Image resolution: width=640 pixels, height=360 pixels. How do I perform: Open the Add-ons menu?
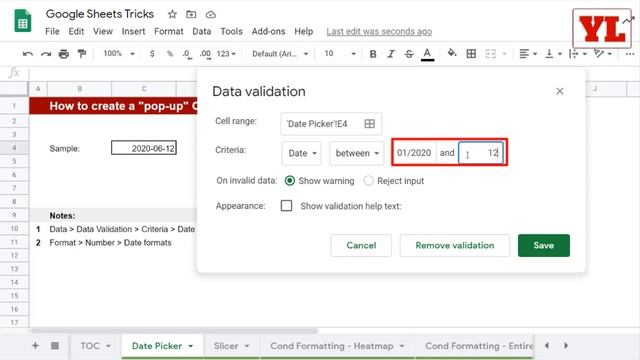[x=268, y=31]
